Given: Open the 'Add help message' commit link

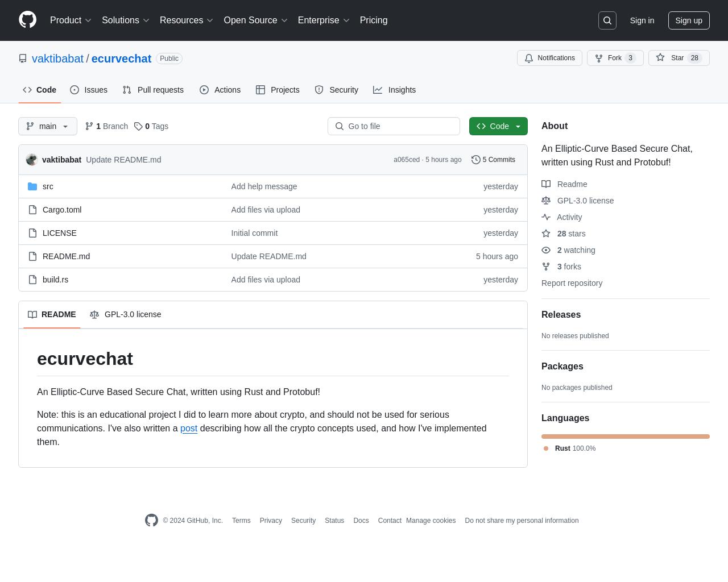Looking at the screenshot, I should click(264, 186).
